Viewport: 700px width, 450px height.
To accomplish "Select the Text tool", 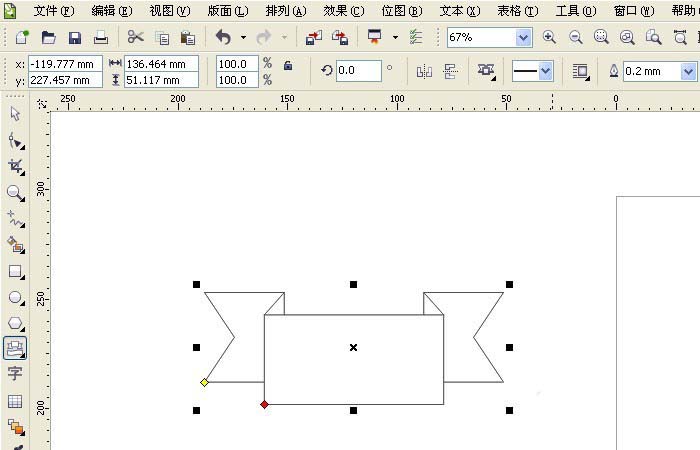I will [15, 373].
